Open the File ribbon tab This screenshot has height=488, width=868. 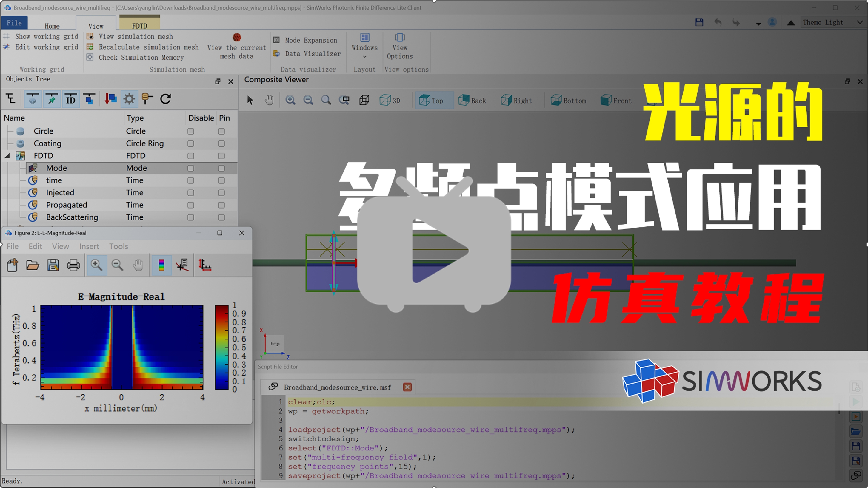click(x=14, y=23)
